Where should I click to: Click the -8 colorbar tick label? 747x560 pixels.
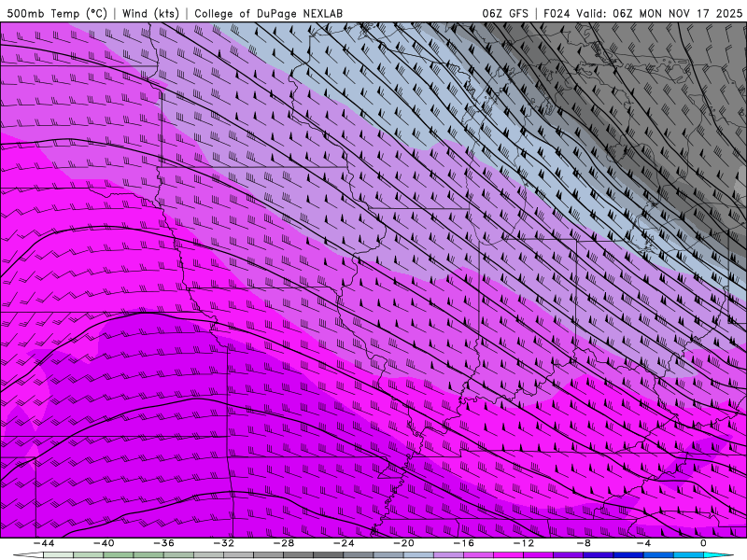point(584,543)
